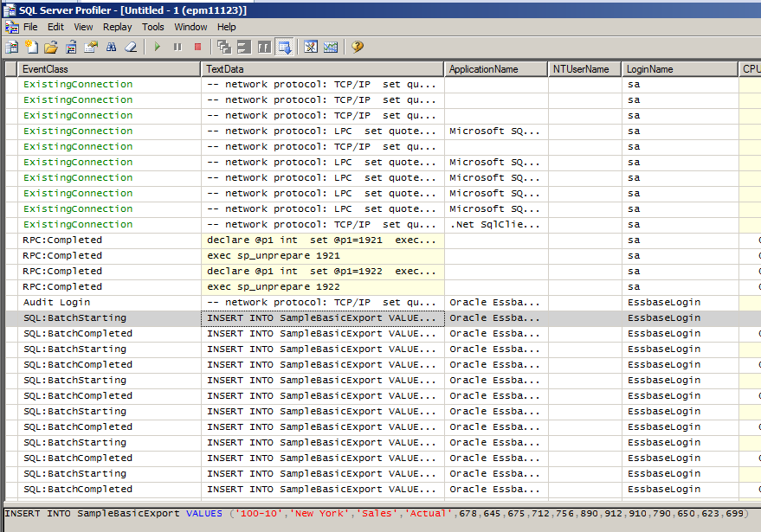
Task: Open the File menu
Action: (30, 27)
